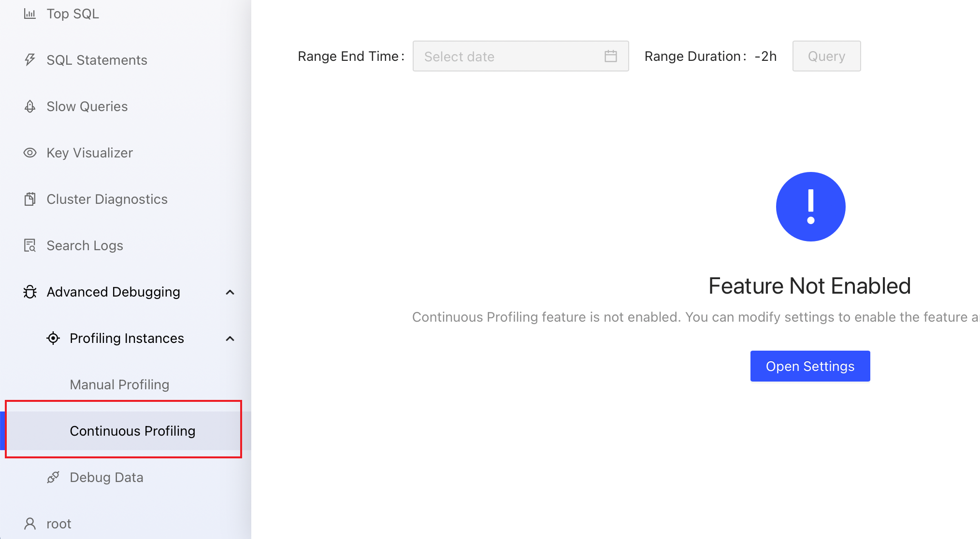Click the Top SQL chart icon
This screenshot has width=980, height=539.
(x=30, y=14)
